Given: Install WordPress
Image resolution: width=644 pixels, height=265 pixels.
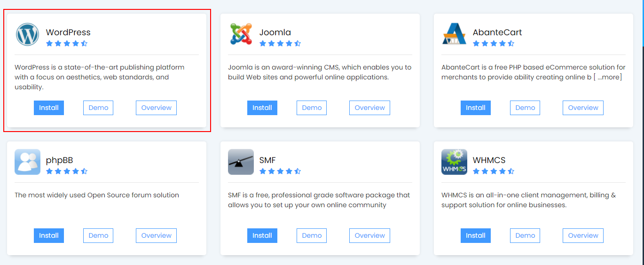Looking at the screenshot, I should coord(49,108).
